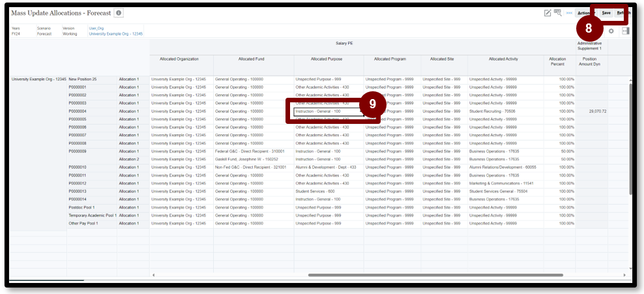Toggle the side panel icon
The height and width of the screenshot is (294, 644).
point(625,31)
